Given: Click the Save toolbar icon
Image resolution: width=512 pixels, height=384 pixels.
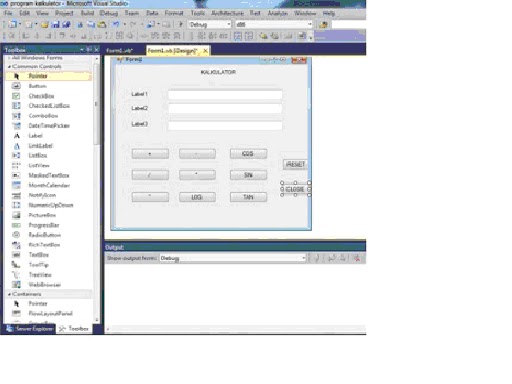Looking at the screenshot, I should click(55, 25).
